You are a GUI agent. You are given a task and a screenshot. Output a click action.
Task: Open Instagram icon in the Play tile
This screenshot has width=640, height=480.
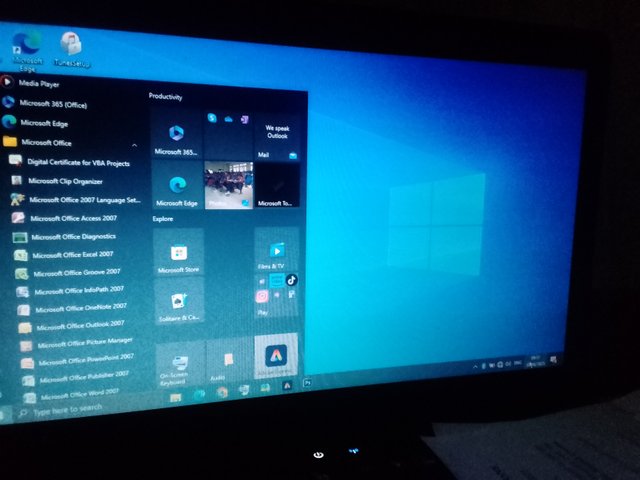[262, 296]
